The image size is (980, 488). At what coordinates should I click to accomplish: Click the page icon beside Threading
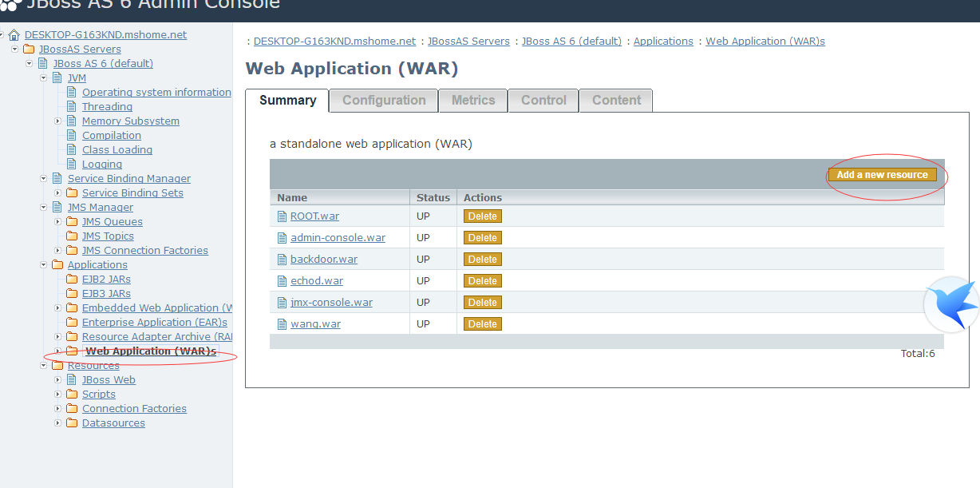pos(72,107)
